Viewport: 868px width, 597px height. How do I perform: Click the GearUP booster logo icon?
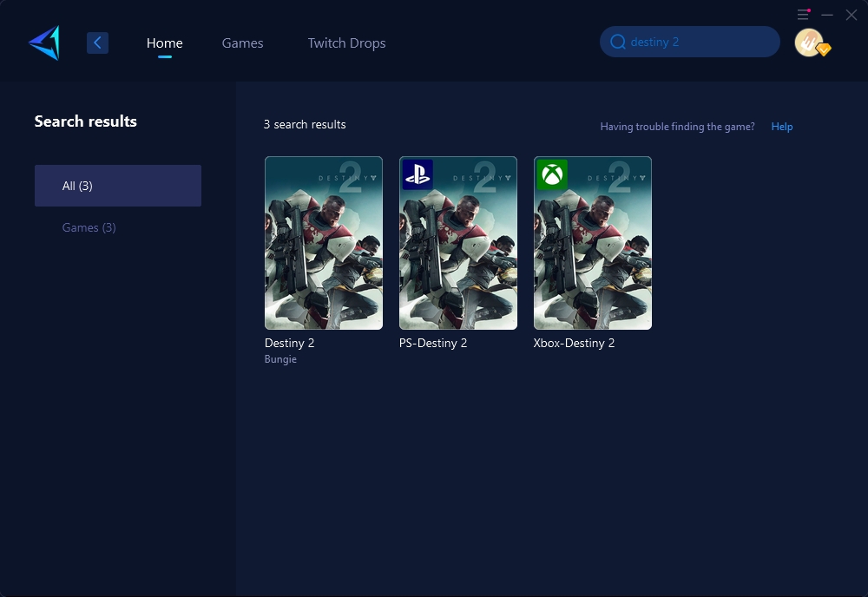(45, 43)
